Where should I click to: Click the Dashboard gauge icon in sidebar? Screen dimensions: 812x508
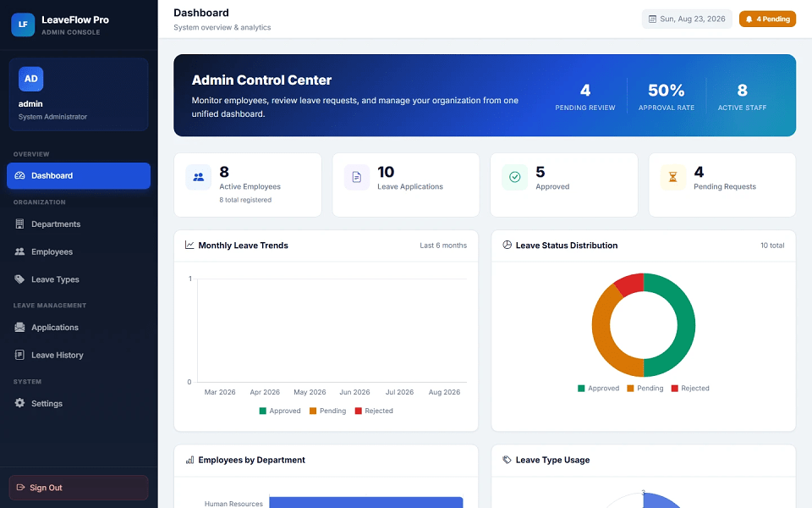pos(19,176)
